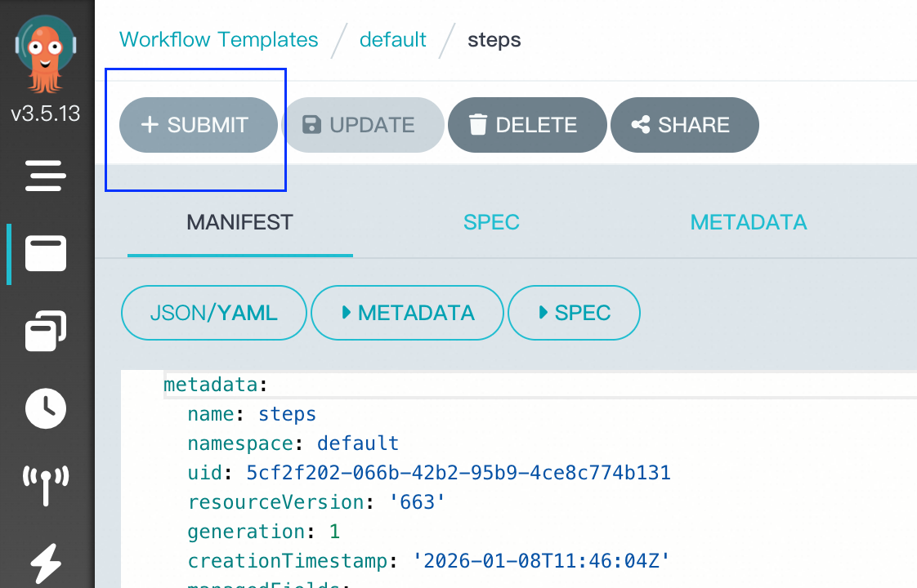
Task: Expand the METADATA section button
Action: click(x=408, y=313)
